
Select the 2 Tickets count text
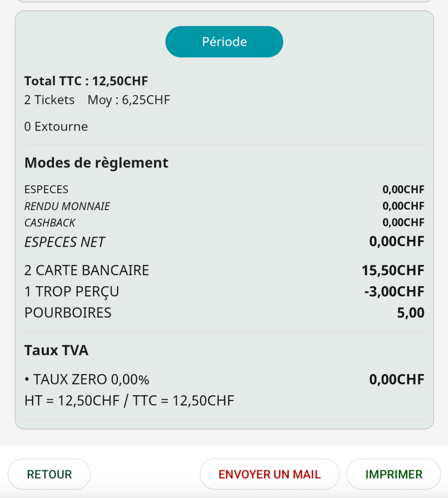click(49, 100)
